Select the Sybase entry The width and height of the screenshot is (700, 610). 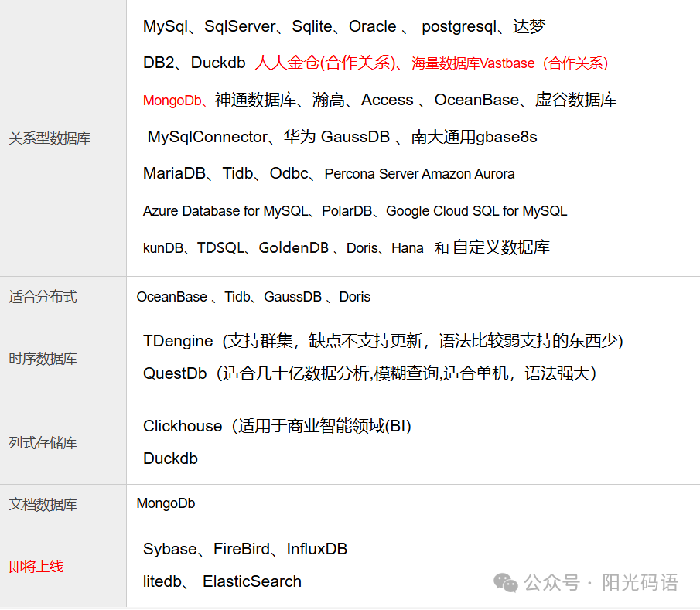coord(170,550)
